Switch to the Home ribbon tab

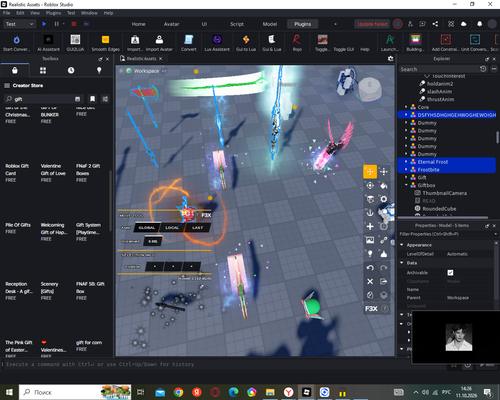pos(138,24)
